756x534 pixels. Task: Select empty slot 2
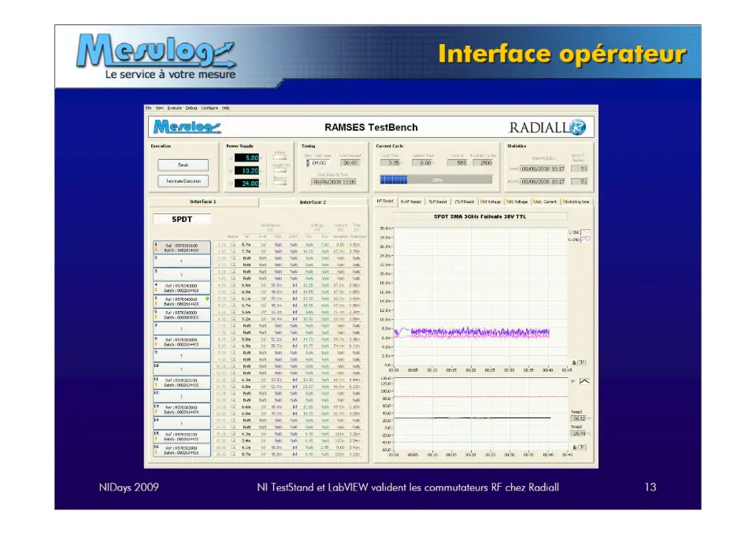tap(182, 261)
